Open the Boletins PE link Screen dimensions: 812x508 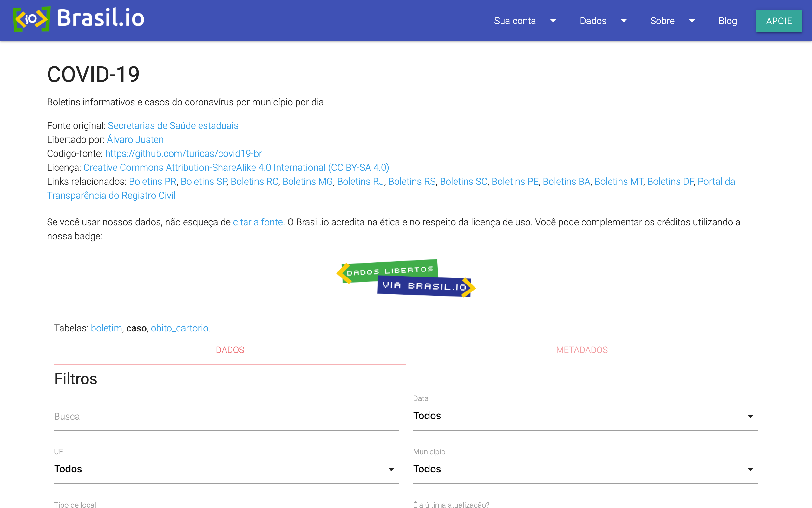point(515,181)
